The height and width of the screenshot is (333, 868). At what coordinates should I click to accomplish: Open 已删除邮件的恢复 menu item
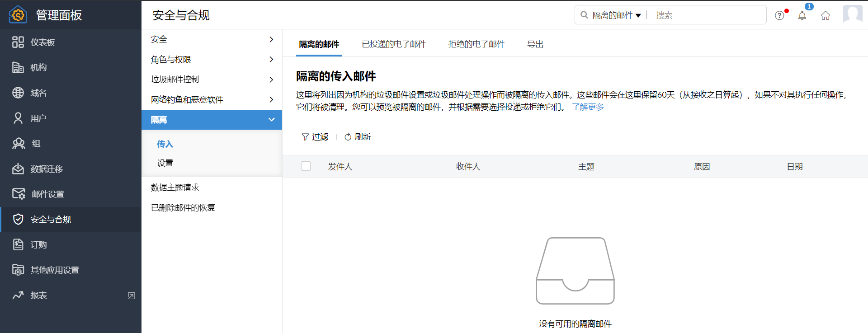tap(183, 207)
